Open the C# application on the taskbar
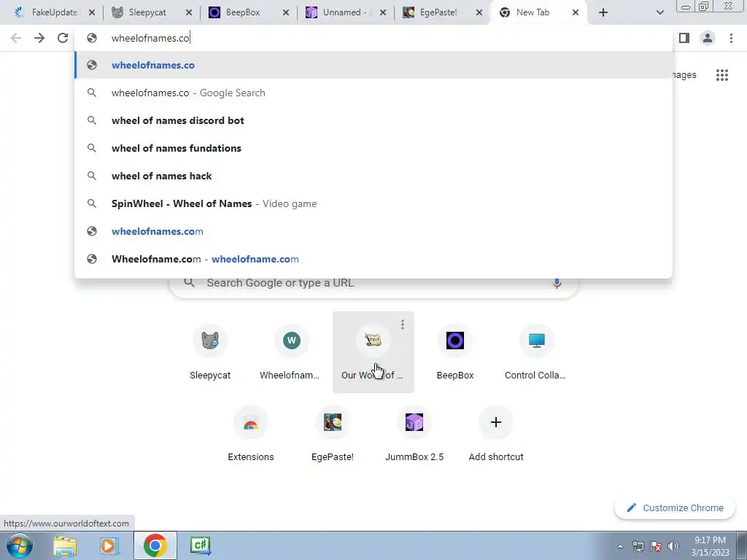The height and width of the screenshot is (560, 747). 200,545
